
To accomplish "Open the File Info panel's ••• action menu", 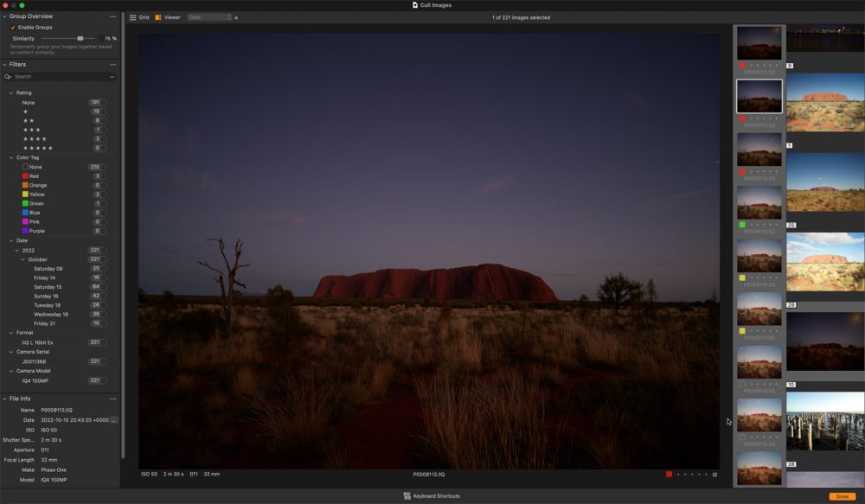I will (112, 399).
